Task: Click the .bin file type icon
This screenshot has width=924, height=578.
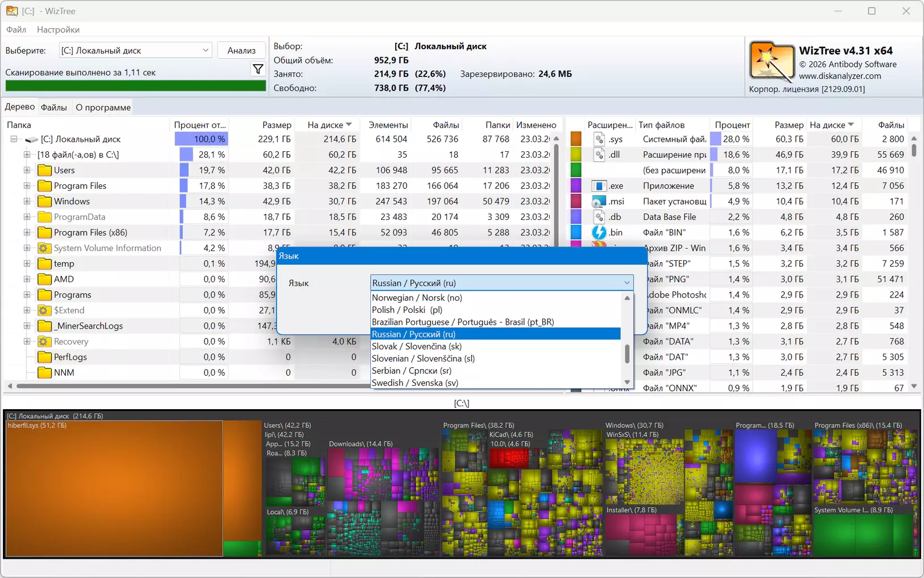Action: click(598, 232)
